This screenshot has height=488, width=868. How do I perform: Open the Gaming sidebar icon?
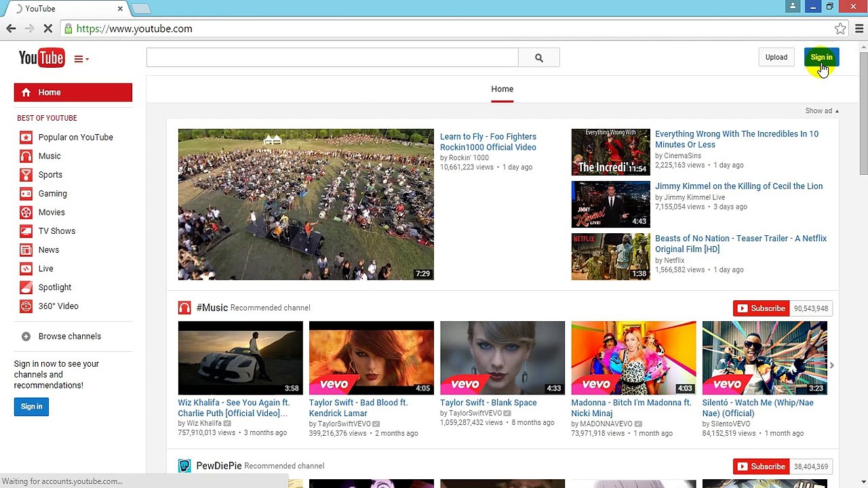pyautogui.click(x=26, y=193)
